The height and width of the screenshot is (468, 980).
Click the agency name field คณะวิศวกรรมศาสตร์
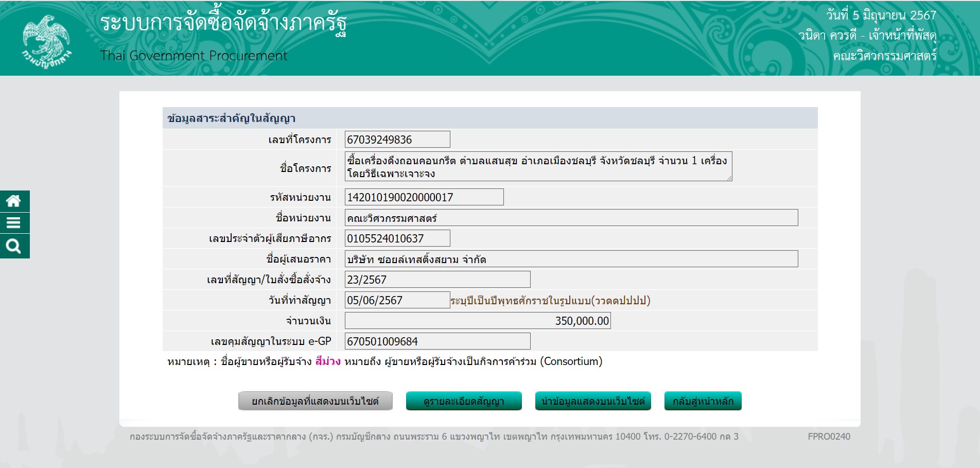click(x=571, y=218)
